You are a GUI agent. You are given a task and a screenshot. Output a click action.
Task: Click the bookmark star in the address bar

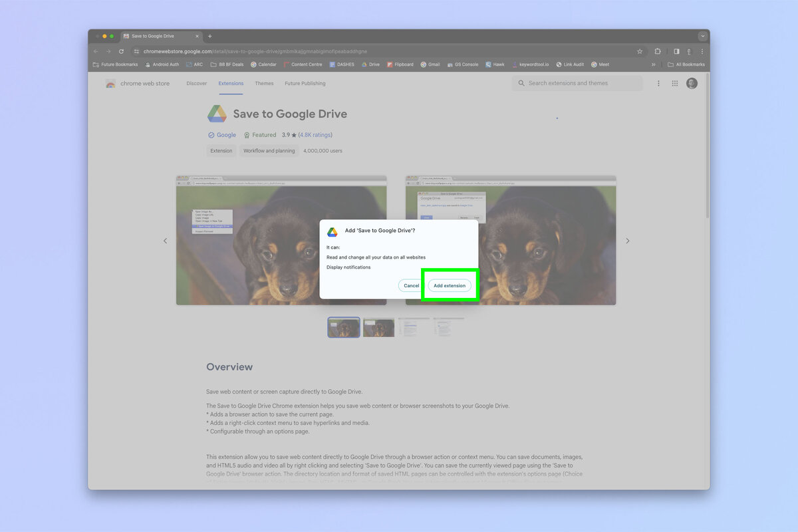click(639, 51)
